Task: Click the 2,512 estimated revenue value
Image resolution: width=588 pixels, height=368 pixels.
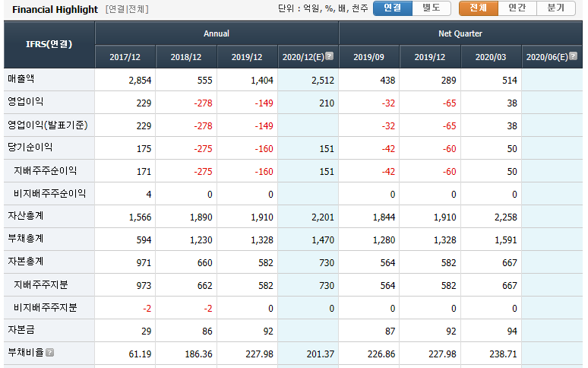Action: point(323,81)
